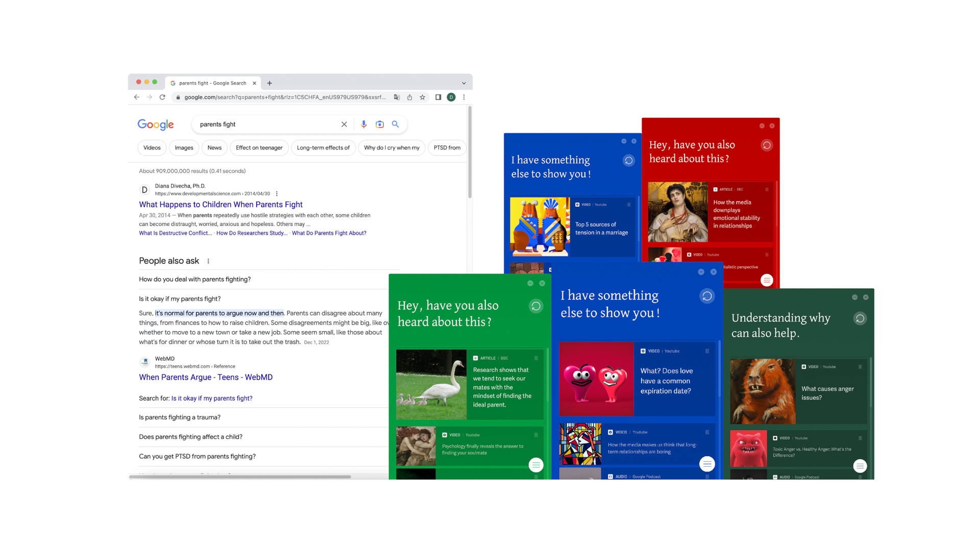Select the Videos filter chip
The image size is (980, 551).
(x=152, y=147)
